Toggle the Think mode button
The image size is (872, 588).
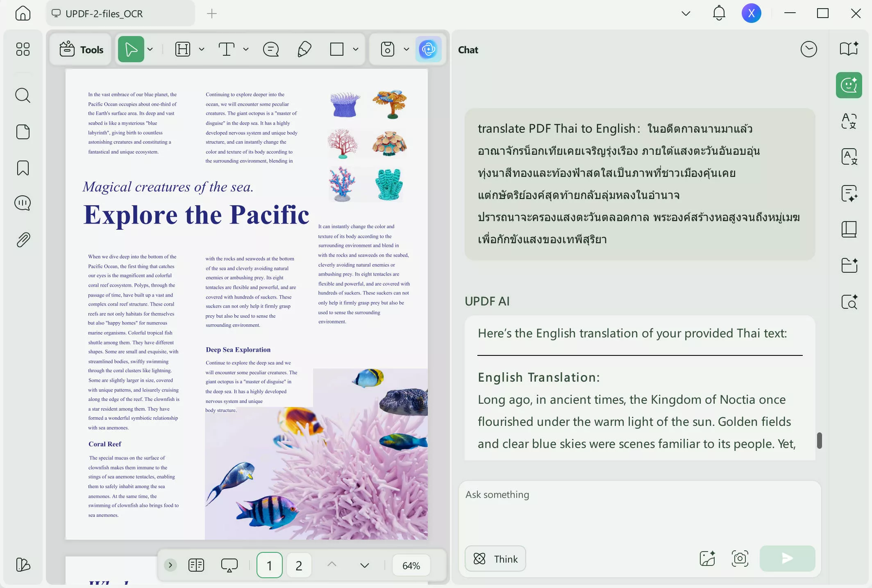495,559
